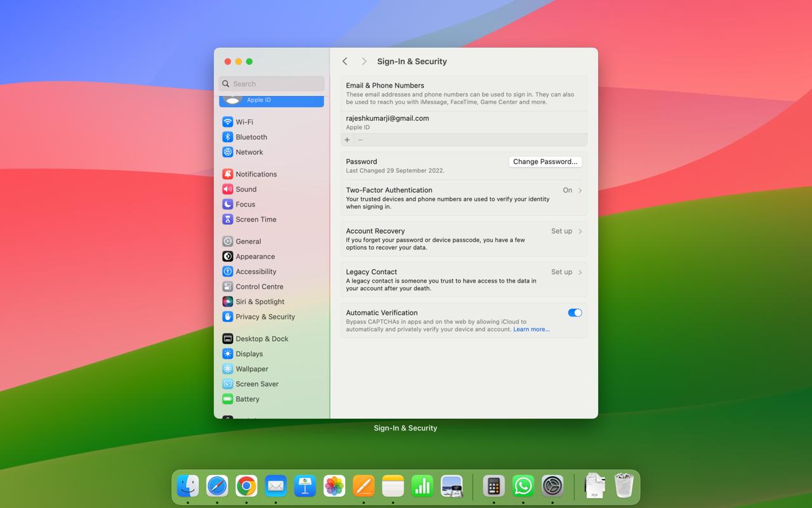
Task: Open the Mail app in the Dock
Action: click(x=275, y=486)
